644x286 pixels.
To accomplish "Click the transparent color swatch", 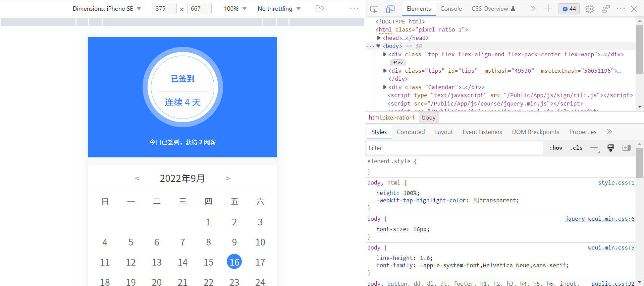I will (476, 201).
